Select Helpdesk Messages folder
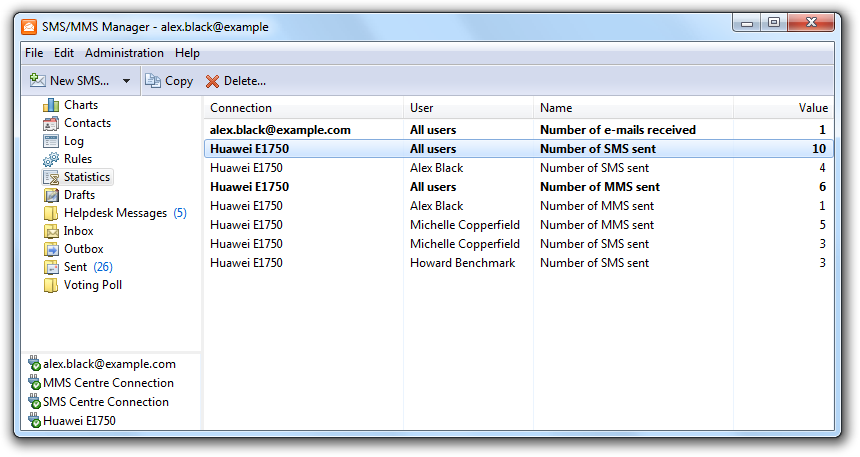This screenshot has width=860, height=457. pyautogui.click(x=115, y=213)
